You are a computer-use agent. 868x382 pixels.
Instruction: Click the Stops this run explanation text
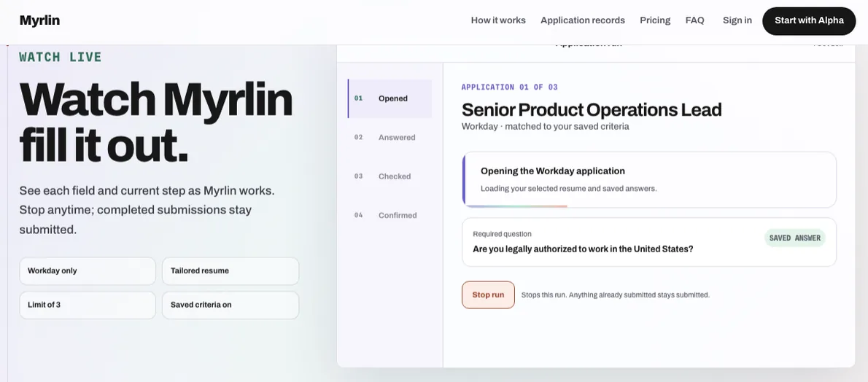[x=615, y=295]
